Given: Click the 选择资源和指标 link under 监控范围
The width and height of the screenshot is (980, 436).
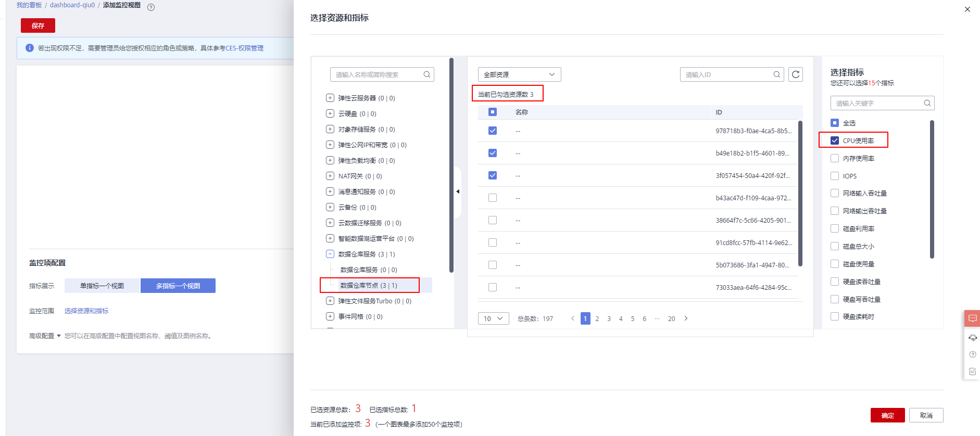Looking at the screenshot, I should click(x=86, y=311).
